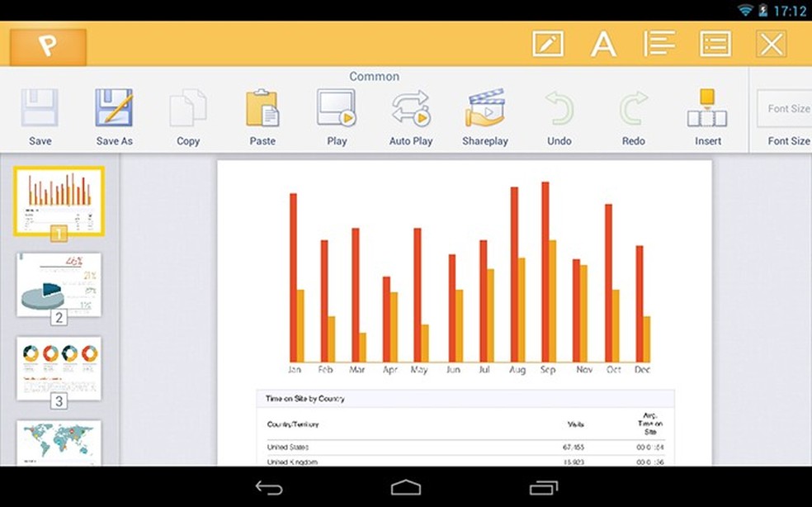Open the Insert tool

(707, 113)
